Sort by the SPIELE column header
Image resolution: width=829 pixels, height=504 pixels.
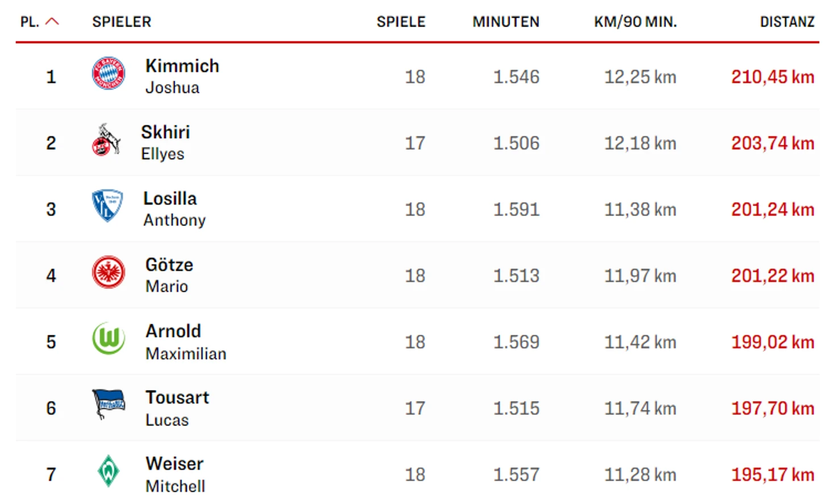click(401, 22)
